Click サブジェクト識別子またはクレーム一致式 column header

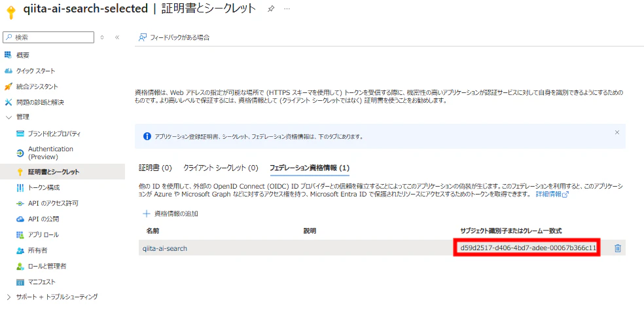click(x=511, y=231)
